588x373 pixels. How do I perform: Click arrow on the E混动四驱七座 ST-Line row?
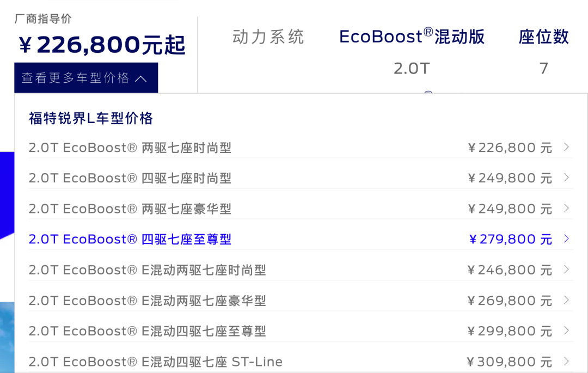tap(567, 361)
